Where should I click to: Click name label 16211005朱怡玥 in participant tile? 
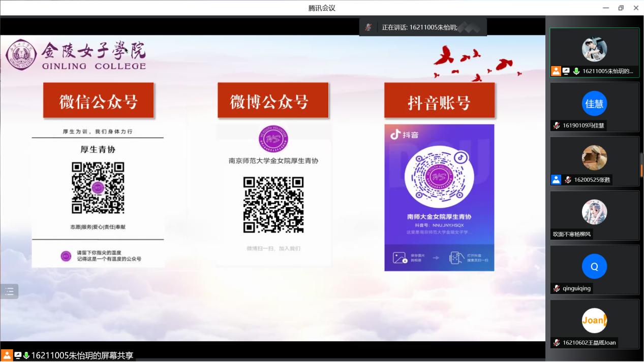[x=608, y=71]
